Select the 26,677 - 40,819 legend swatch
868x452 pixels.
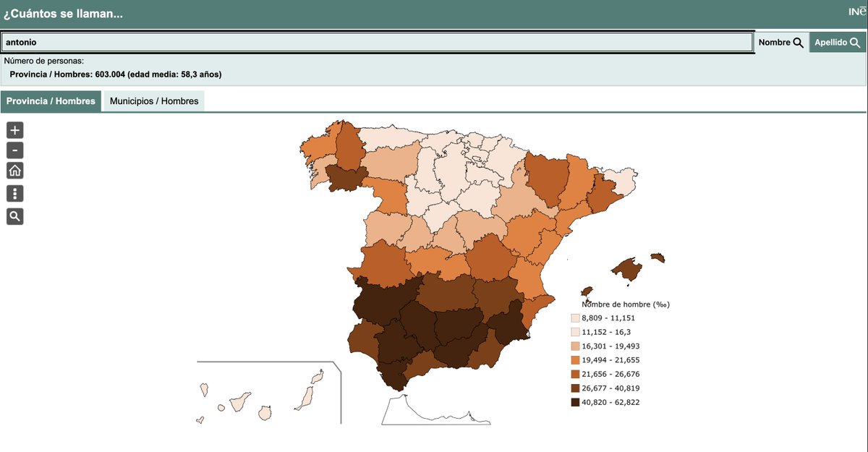coord(575,388)
